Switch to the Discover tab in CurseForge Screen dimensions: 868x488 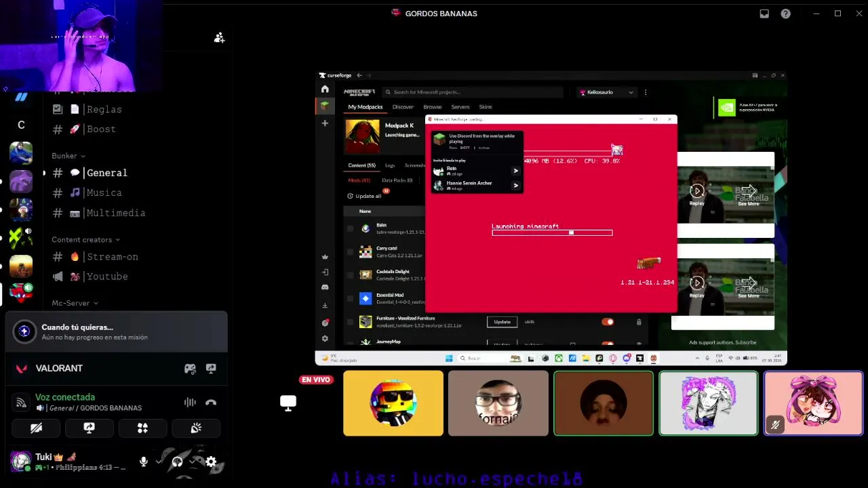click(x=403, y=107)
